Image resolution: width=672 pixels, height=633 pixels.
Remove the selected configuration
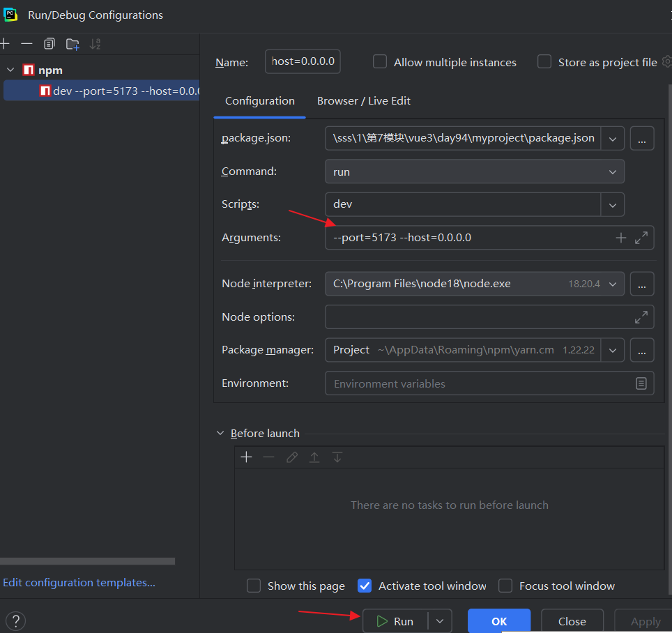tap(26, 44)
